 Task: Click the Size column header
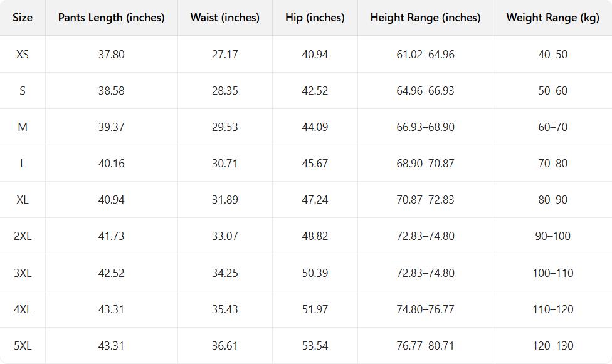pos(23,18)
